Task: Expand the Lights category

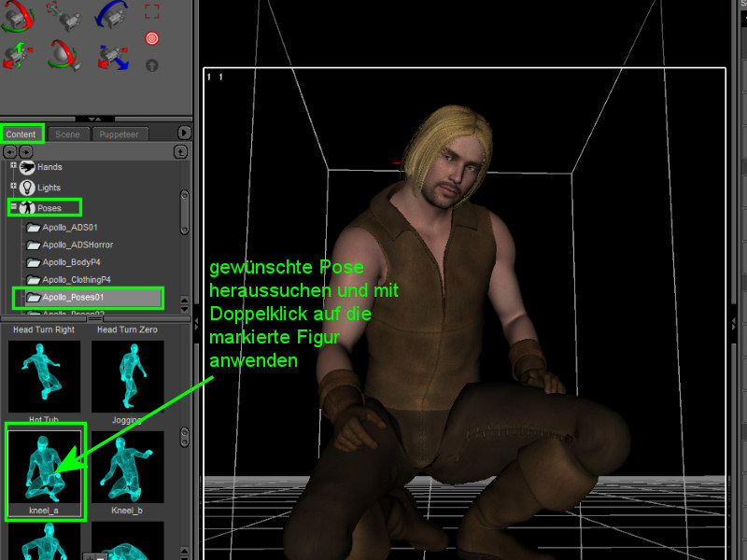Action: (13, 186)
